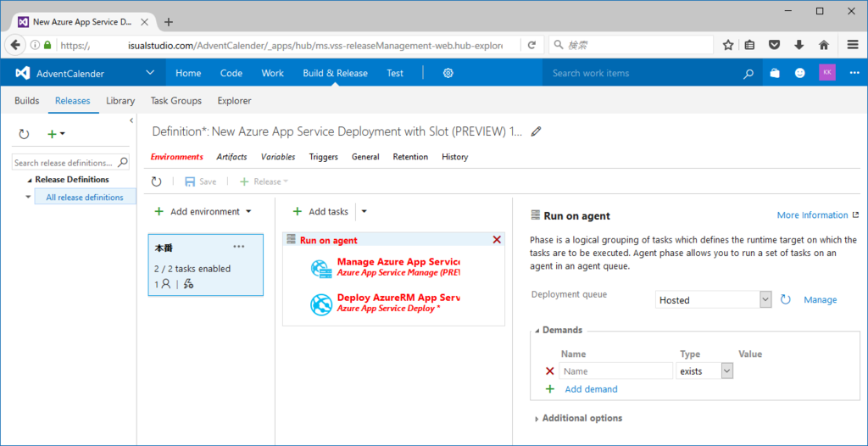Switch to the Task Groups tab
The width and height of the screenshot is (868, 446).
click(176, 101)
